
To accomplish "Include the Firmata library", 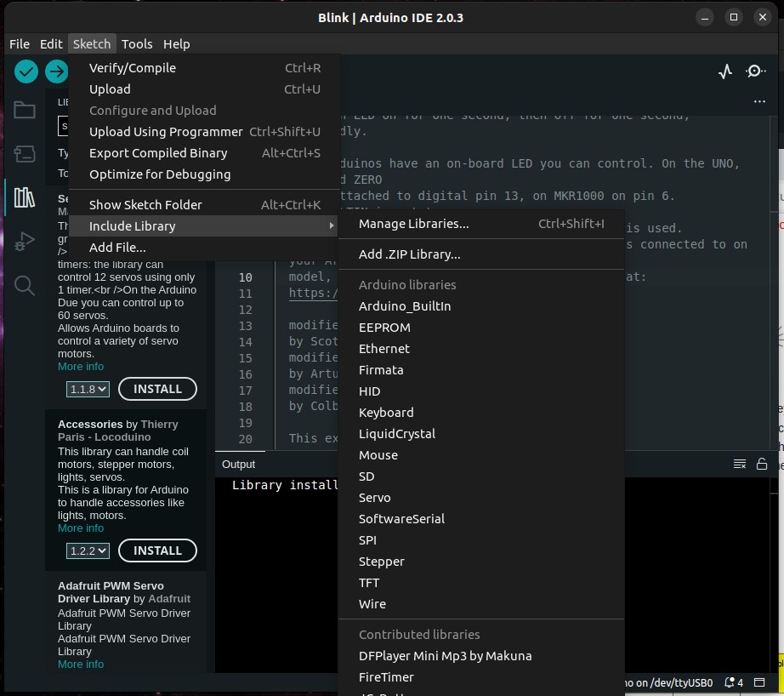I will click(481, 370).
